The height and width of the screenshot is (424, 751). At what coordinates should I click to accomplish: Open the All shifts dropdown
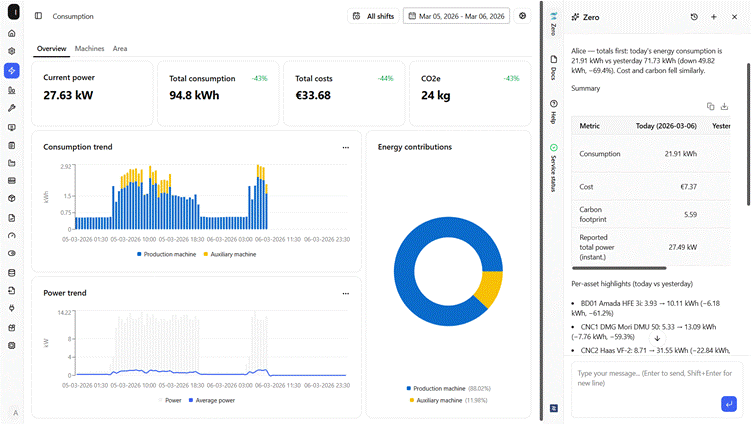373,16
